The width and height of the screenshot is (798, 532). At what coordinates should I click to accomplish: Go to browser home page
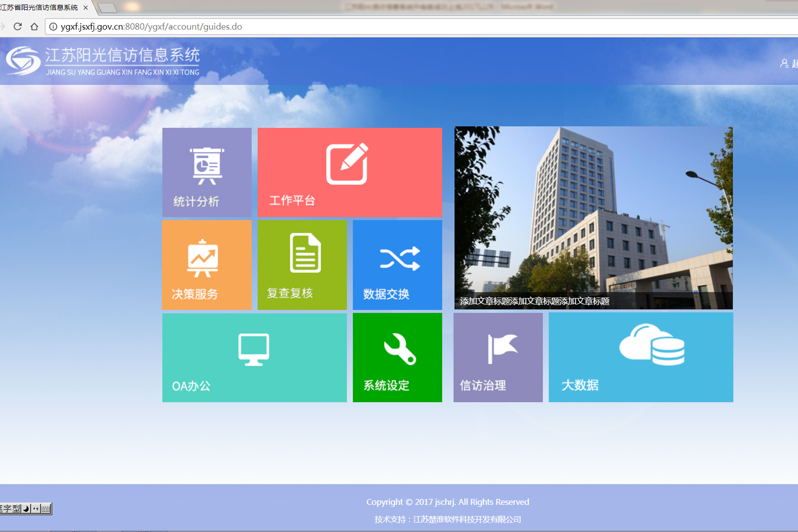coord(34,26)
